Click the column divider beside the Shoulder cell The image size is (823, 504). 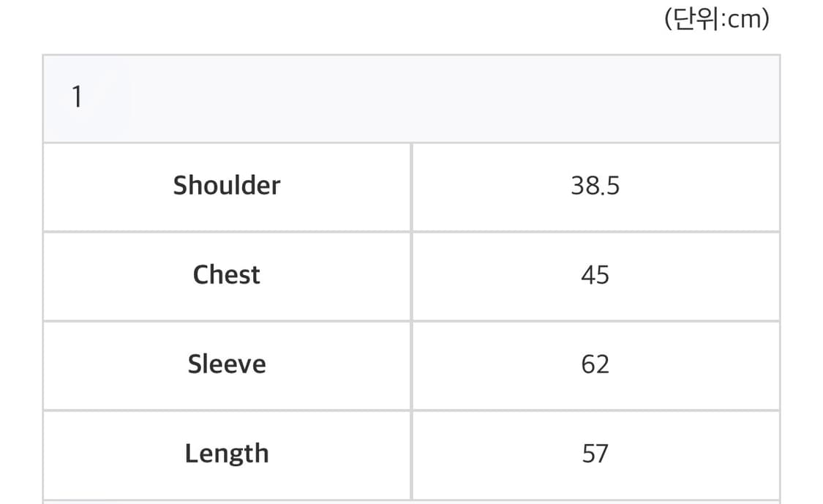411,186
